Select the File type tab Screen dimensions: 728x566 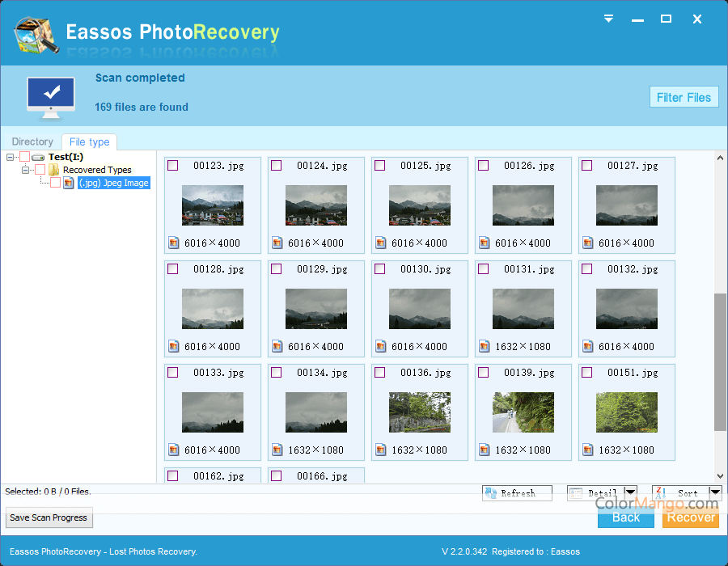click(x=90, y=142)
